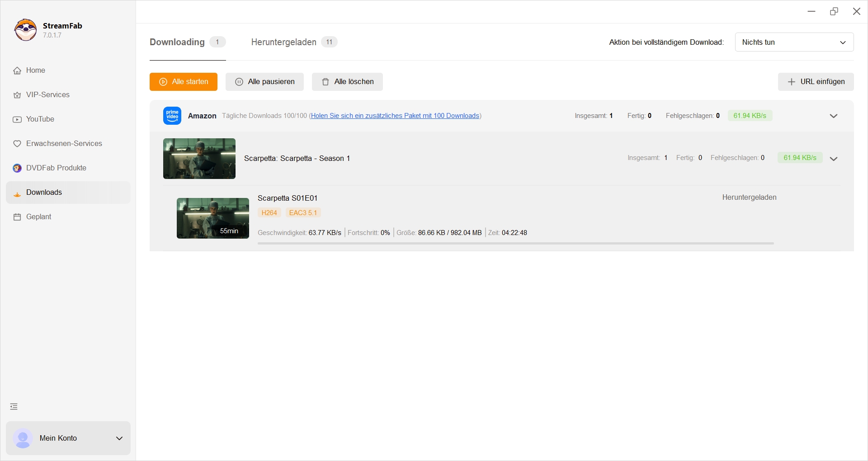868x461 pixels.
Task: Pause all downloads with Alle pausieren
Action: [264, 82]
